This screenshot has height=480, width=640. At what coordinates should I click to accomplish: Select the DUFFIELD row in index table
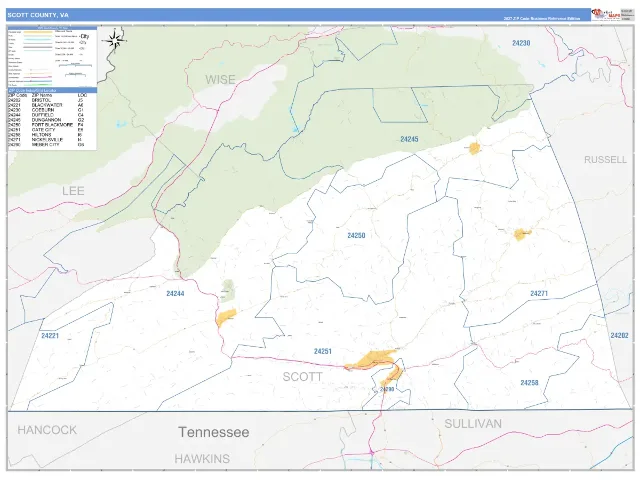coord(47,115)
